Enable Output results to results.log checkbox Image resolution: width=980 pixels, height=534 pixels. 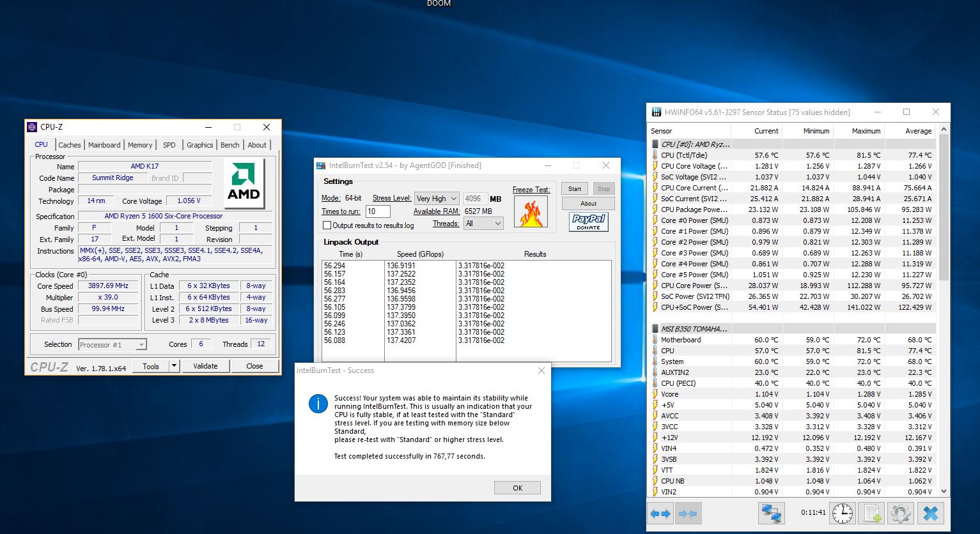click(327, 225)
